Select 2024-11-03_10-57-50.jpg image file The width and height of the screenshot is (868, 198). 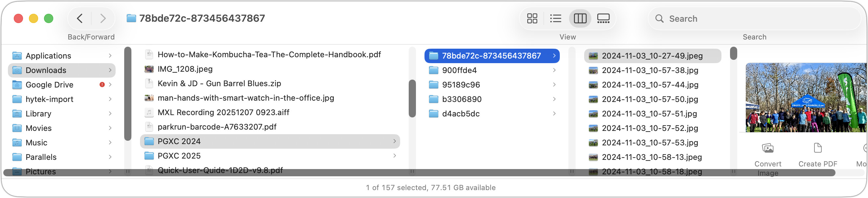tap(650, 99)
